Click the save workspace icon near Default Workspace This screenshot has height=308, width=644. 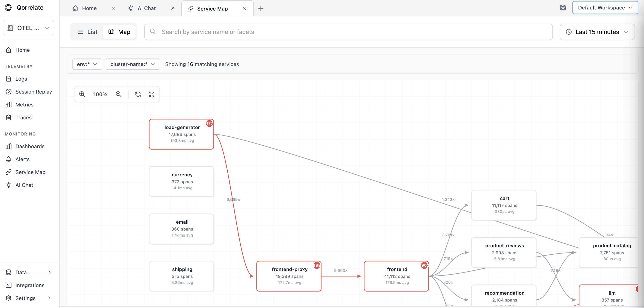[x=563, y=8]
